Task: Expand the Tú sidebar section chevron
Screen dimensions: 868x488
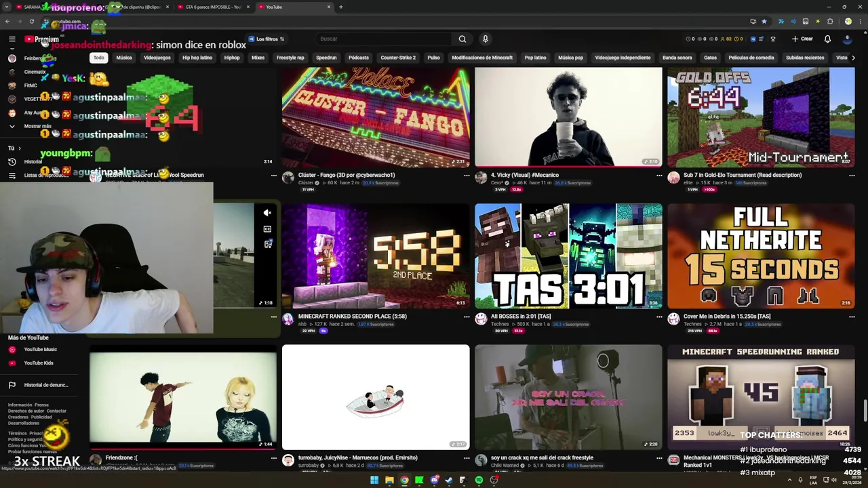Action: pos(19,148)
